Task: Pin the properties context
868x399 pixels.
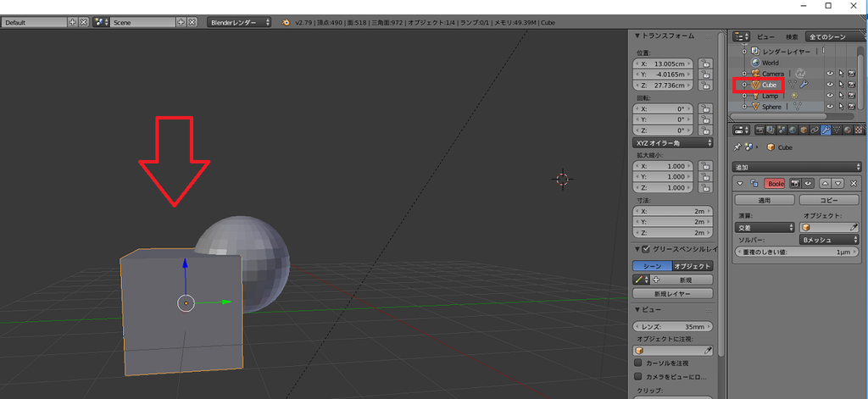Action: point(737,147)
